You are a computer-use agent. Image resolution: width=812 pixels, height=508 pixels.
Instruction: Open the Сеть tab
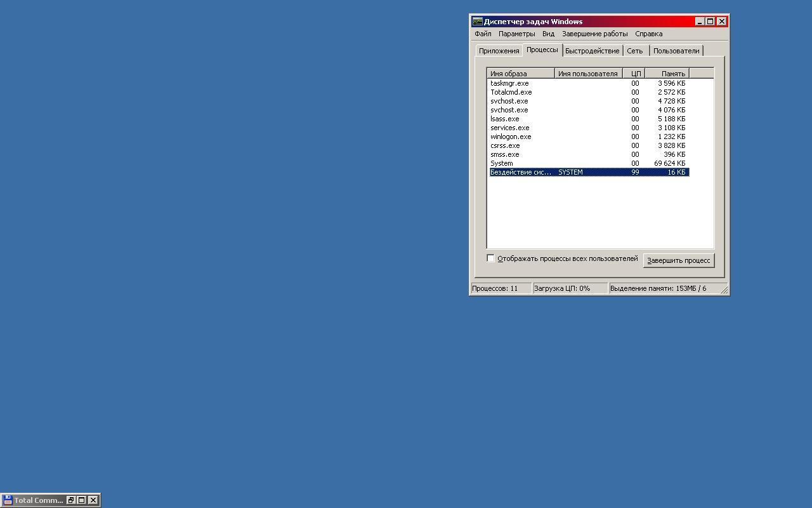coord(635,51)
